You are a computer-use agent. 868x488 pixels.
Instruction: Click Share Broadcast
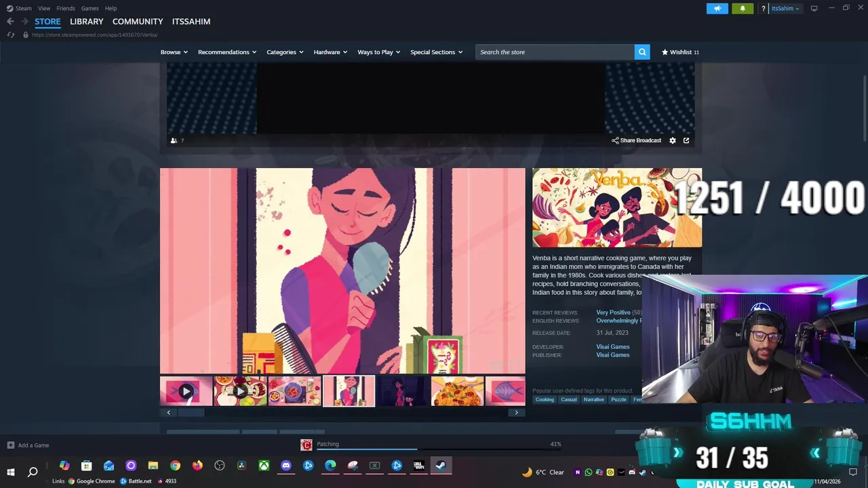[636, 140]
